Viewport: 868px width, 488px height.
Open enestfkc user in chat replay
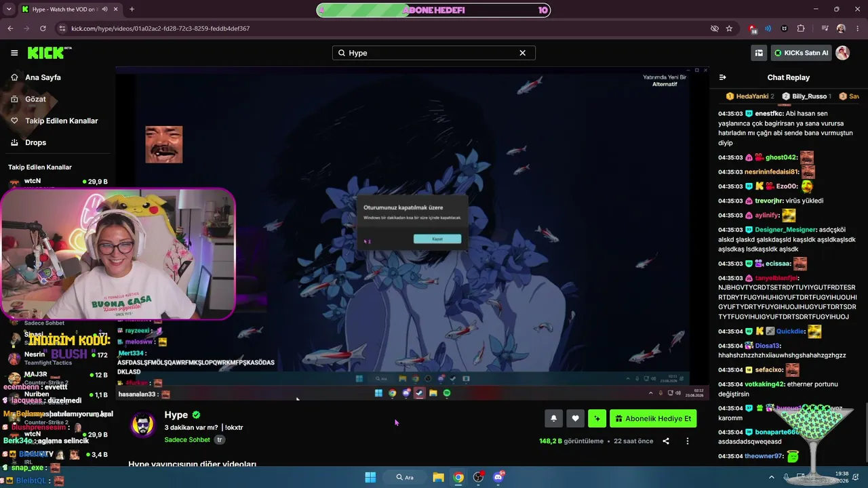769,114
